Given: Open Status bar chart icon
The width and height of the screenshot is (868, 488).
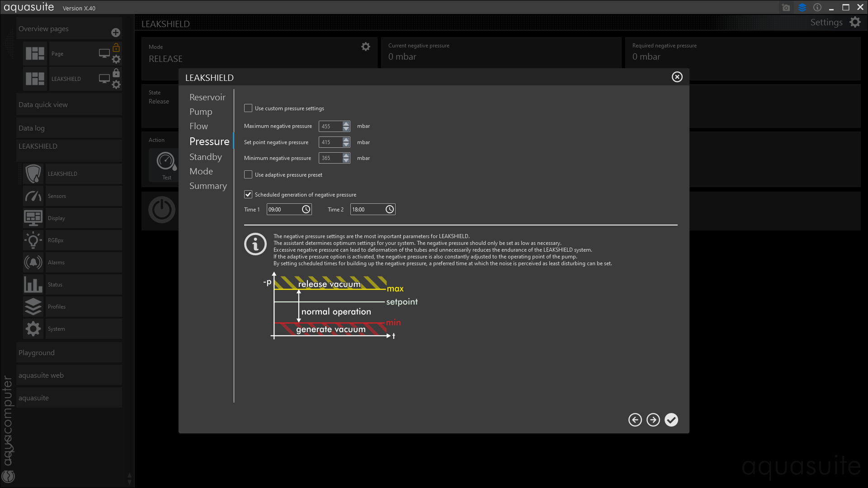Looking at the screenshot, I should pyautogui.click(x=33, y=284).
